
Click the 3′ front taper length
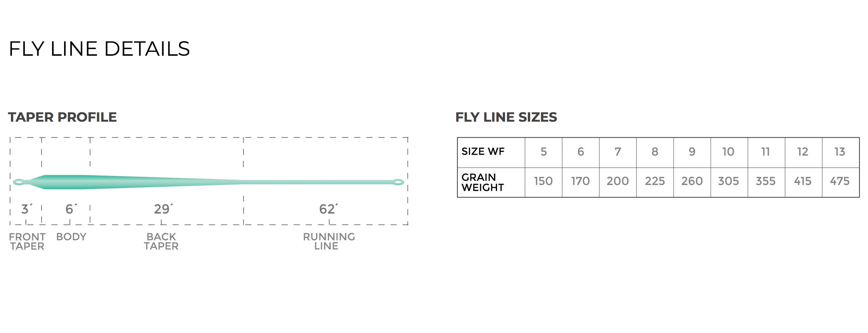[26, 209]
